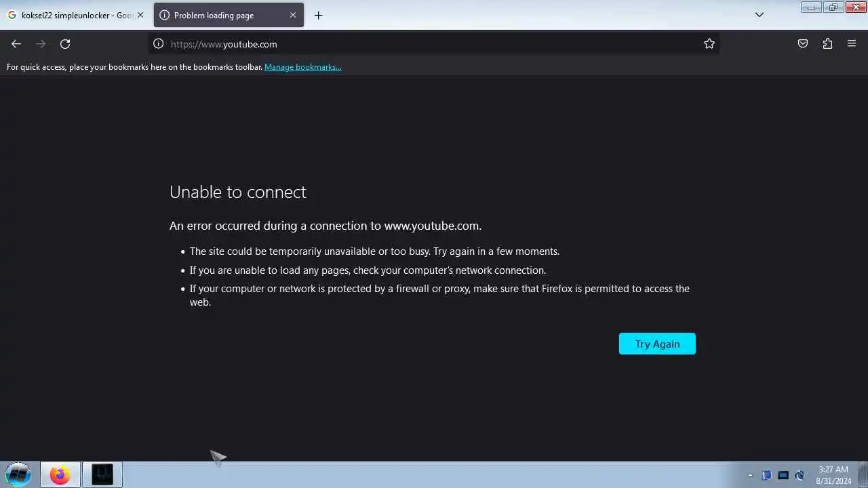Select the Problem loading page tab

pyautogui.click(x=229, y=15)
